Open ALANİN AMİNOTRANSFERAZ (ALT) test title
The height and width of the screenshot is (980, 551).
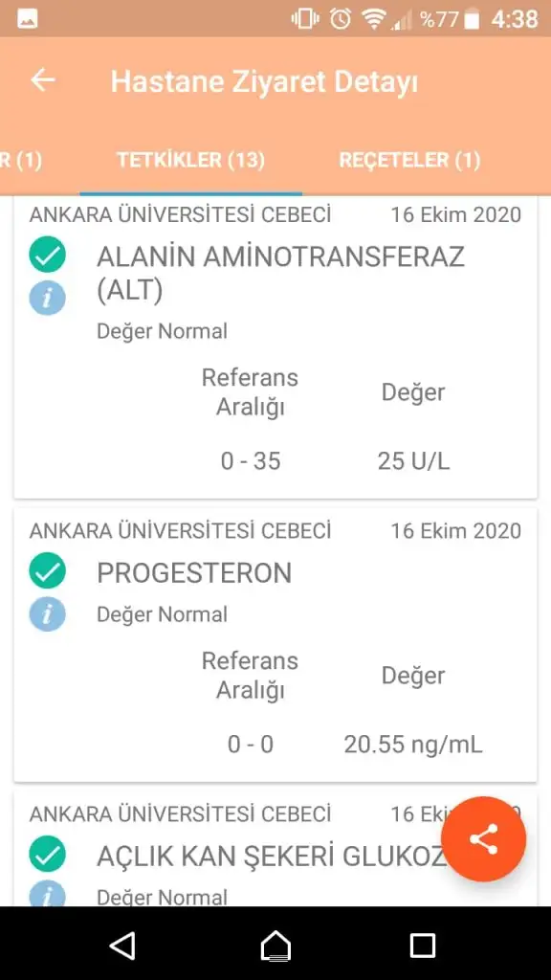tap(280, 273)
